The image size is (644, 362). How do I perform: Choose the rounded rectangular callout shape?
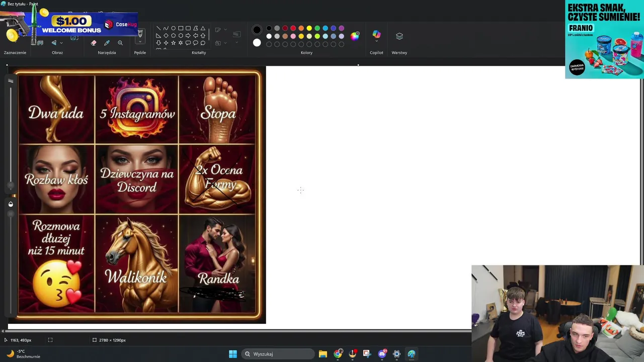click(x=188, y=43)
